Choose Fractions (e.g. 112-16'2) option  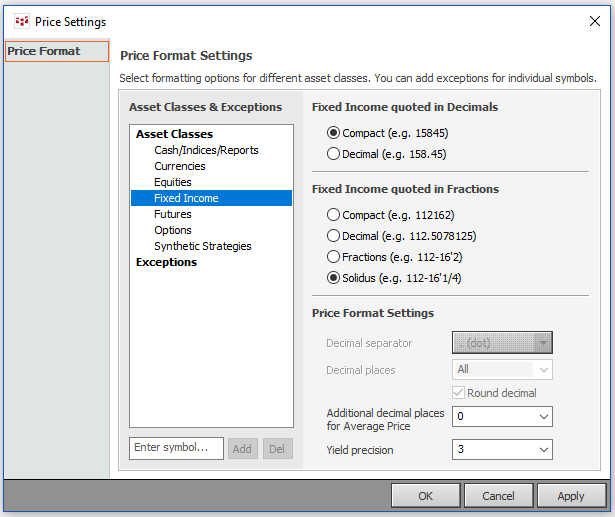pyautogui.click(x=334, y=257)
